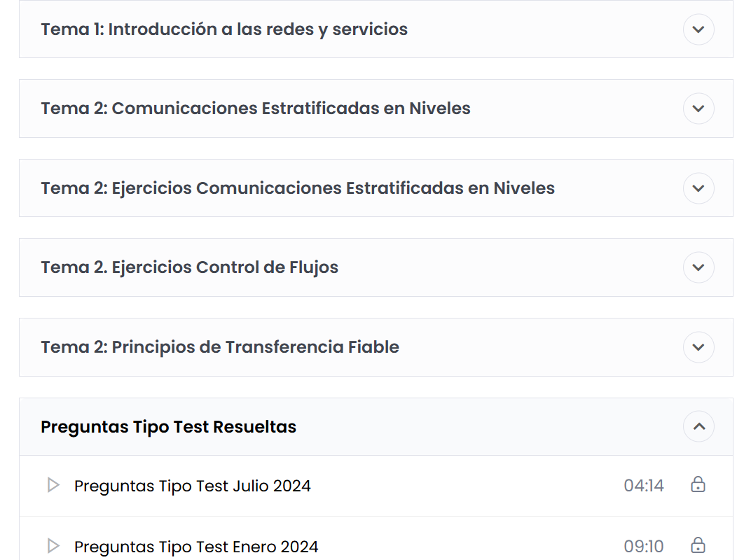Click Tema 1: Introducción a las redes title

[224, 29]
